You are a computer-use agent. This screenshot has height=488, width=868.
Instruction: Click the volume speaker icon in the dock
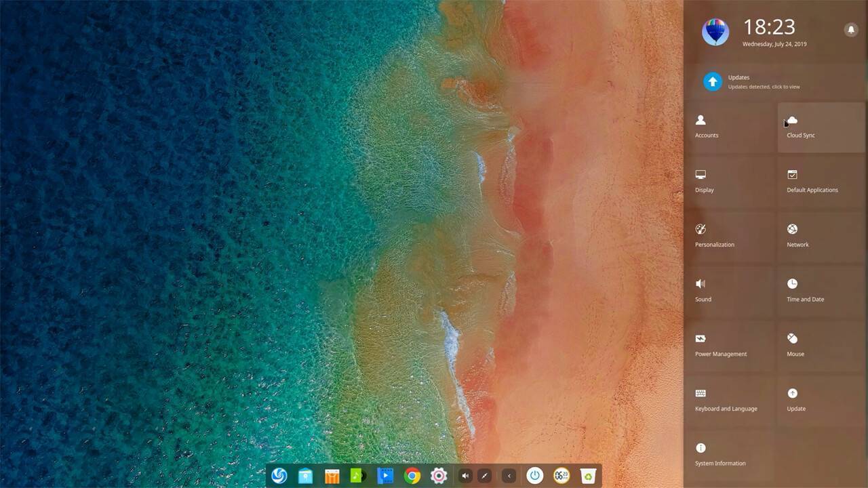(465, 476)
